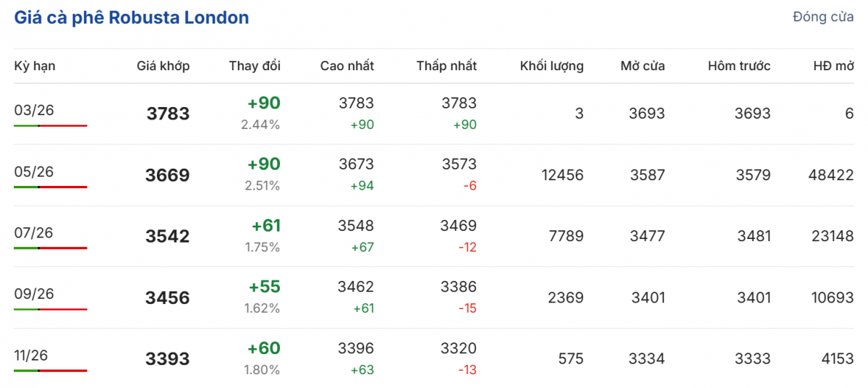The height and width of the screenshot is (388, 868).
Task: Open the 03/26 contract row
Action: click(34, 110)
